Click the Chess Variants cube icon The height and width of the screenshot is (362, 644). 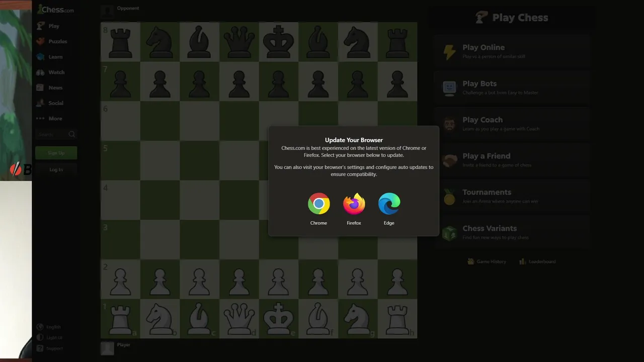[x=449, y=233]
